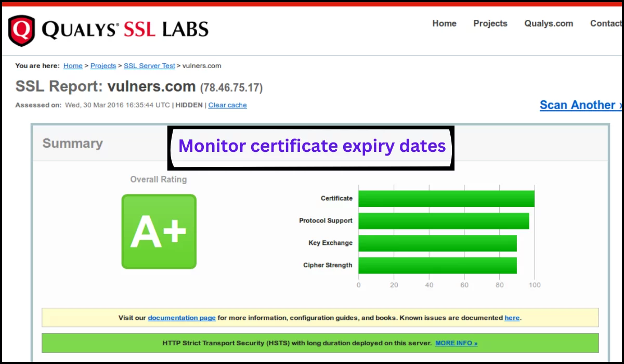
Task: Open the Home navigation menu item
Action: pyautogui.click(x=444, y=23)
